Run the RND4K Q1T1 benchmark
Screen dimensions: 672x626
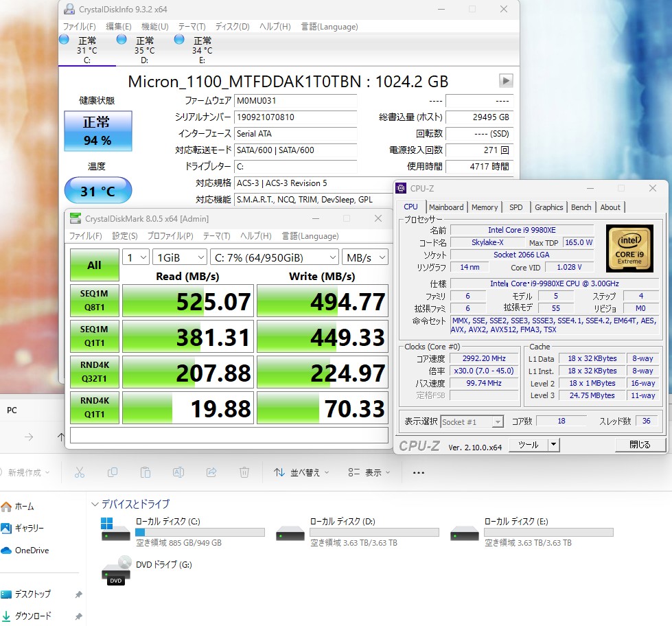pos(94,407)
